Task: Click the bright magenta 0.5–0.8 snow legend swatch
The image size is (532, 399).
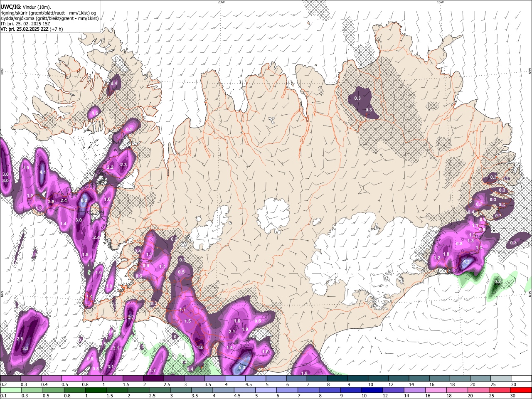Action: pyautogui.click(x=71, y=379)
